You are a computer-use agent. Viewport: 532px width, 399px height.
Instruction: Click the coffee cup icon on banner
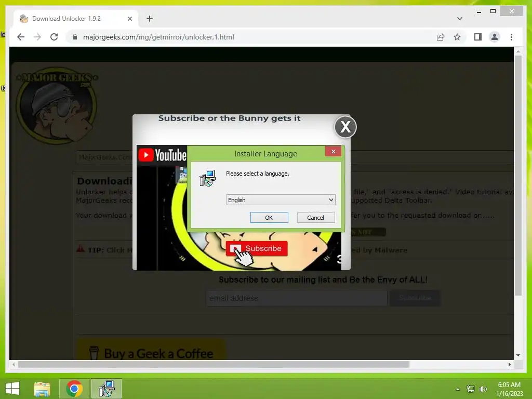94,353
